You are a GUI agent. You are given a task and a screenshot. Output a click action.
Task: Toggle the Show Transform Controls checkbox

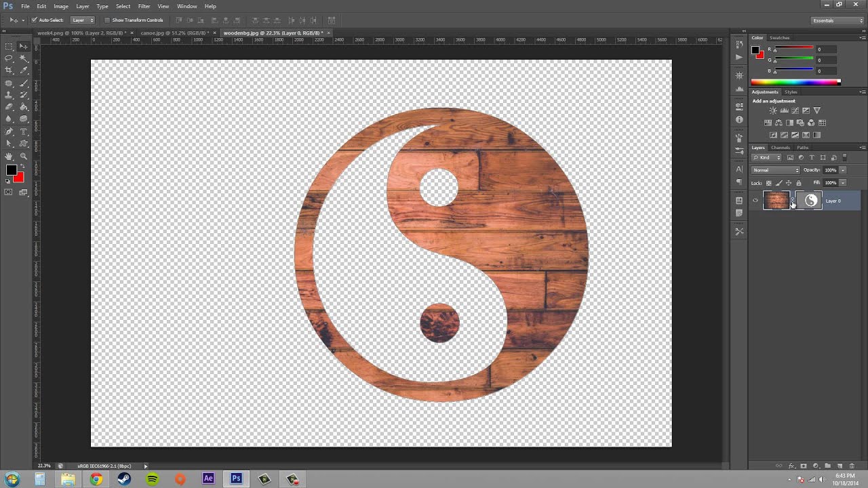tap(106, 20)
